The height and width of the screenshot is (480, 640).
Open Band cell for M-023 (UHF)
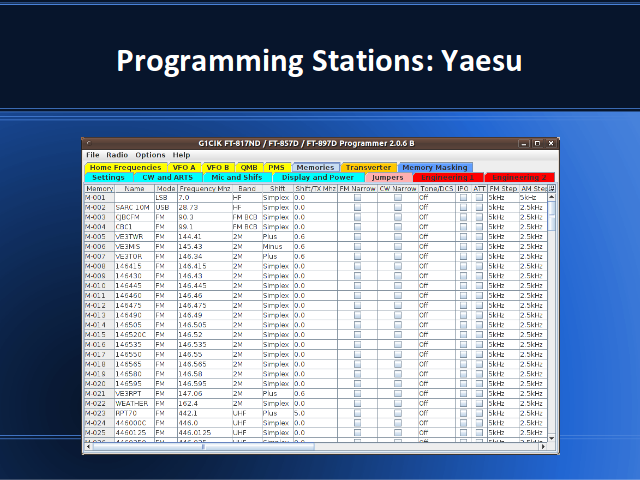(x=247, y=413)
